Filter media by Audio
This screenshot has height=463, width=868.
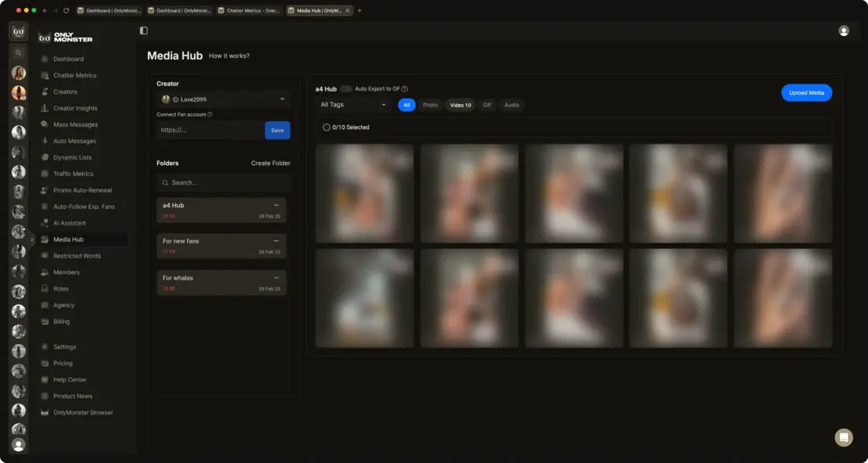coord(512,106)
